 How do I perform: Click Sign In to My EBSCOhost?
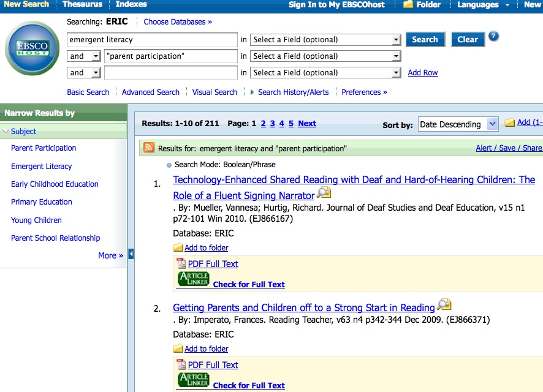click(x=336, y=4)
